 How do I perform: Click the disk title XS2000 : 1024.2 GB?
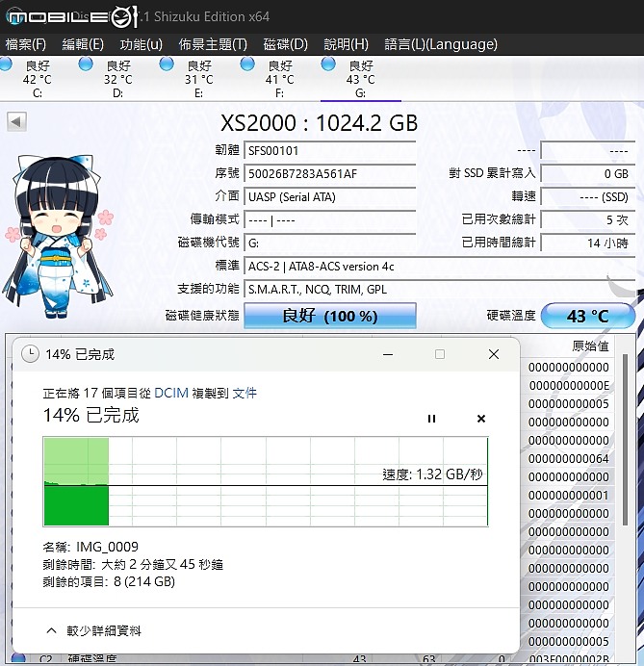click(x=319, y=123)
